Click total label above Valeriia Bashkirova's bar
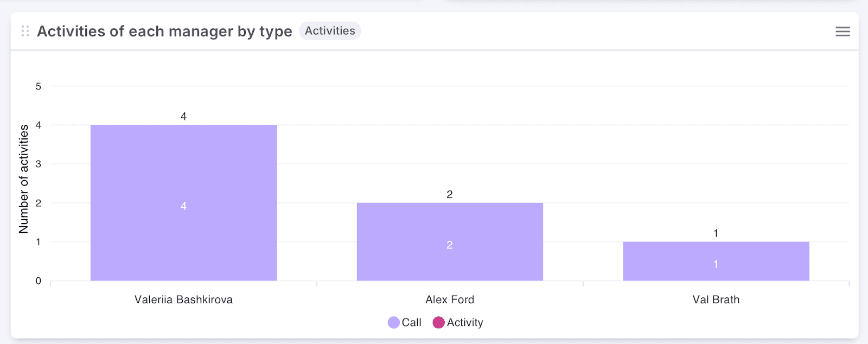 [183, 116]
